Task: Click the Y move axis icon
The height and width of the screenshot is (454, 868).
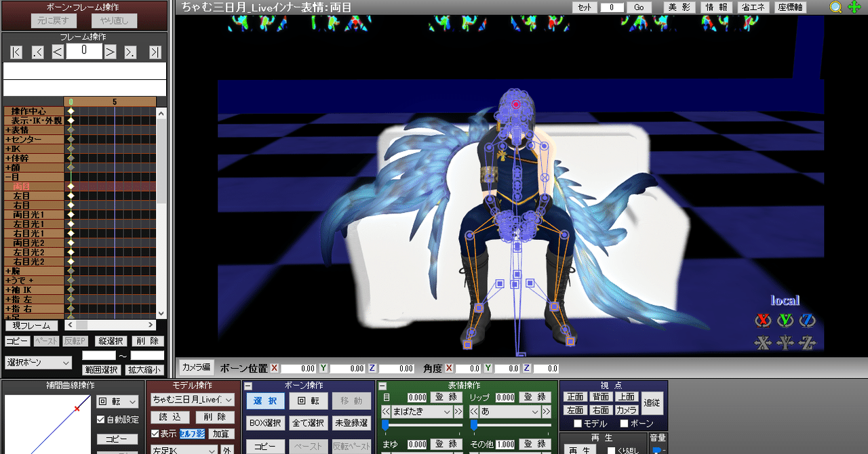Action: [x=785, y=343]
